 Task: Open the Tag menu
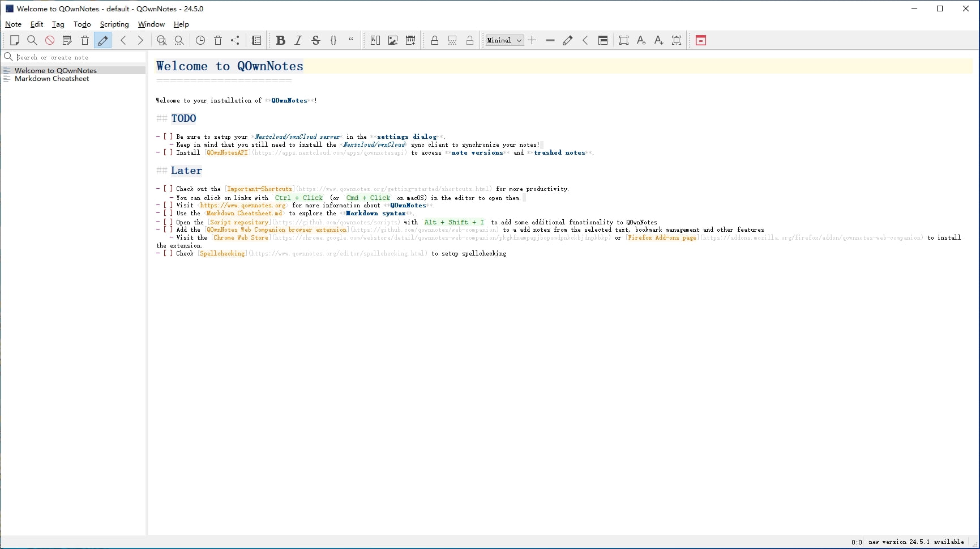tap(58, 24)
